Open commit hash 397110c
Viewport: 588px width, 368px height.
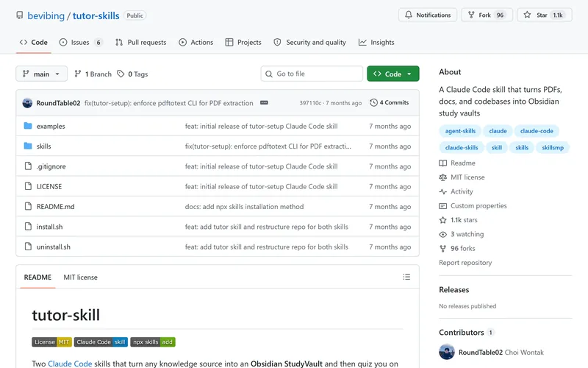[309, 103]
